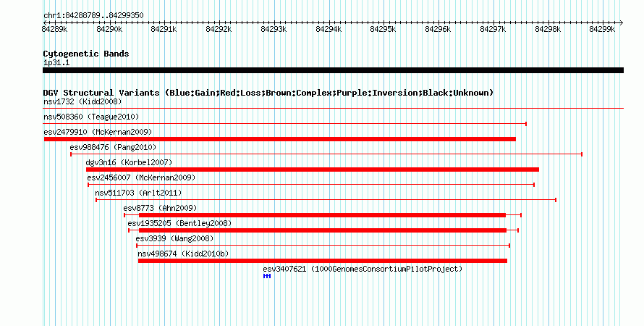
Task: Open variant label esv8773 (Ahn2009)
Action: coord(160,208)
